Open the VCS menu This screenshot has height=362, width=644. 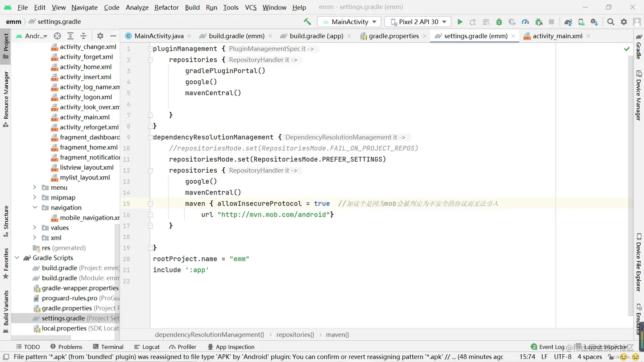pyautogui.click(x=251, y=7)
